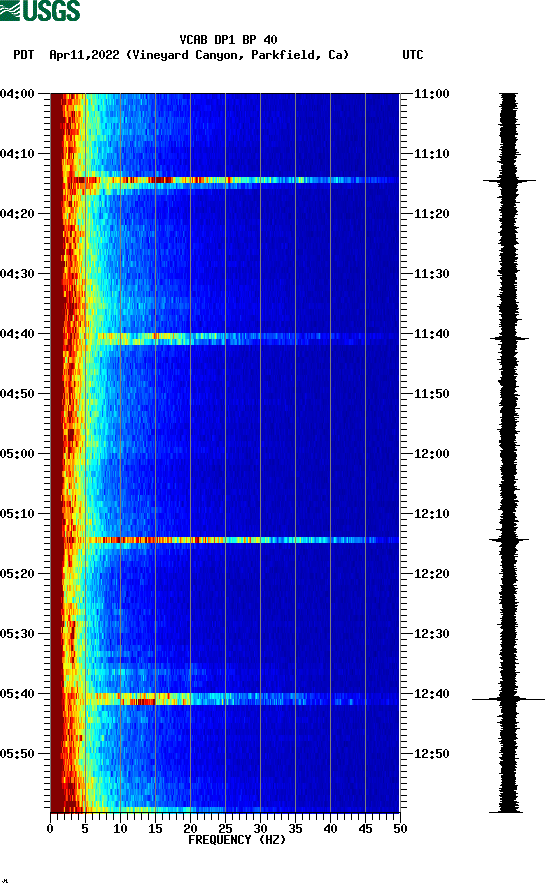The height and width of the screenshot is (892, 552).
Task: Click the '04:40' PDT time label
Action: click(x=17, y=334)
